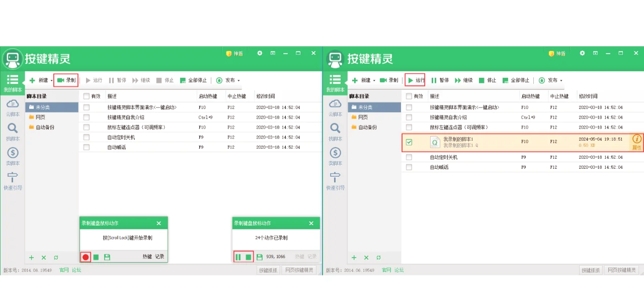Select 我的脚本 tab in left window
This screenshot has height=306, width=644.
[12, 83]
